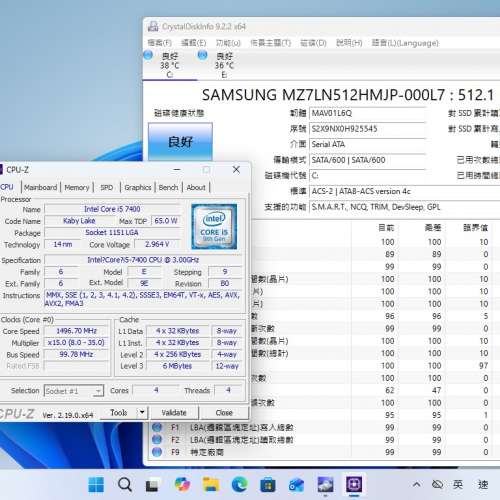Show hidden system tray icons
The width and height of the screenshot is (500, 500).
416,484
